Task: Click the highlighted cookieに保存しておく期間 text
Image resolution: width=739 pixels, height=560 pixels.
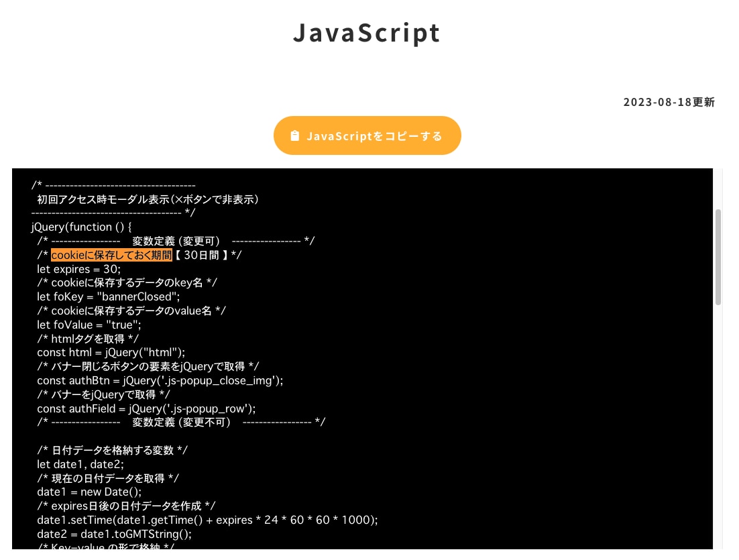Action: (x=111, y=255)
